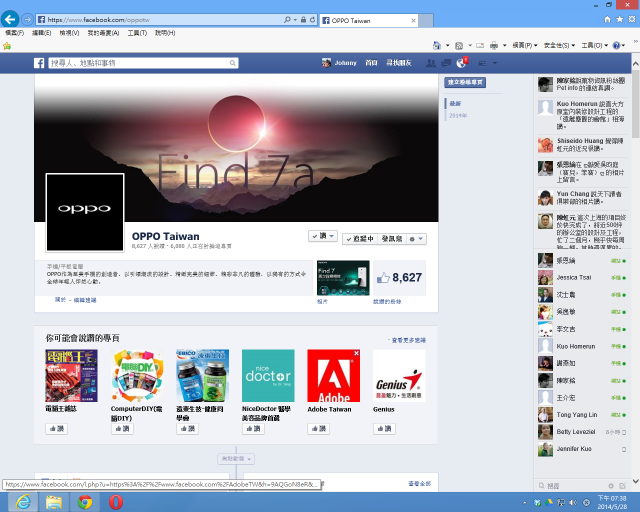Click the see more suggestions link

point(407,340)
